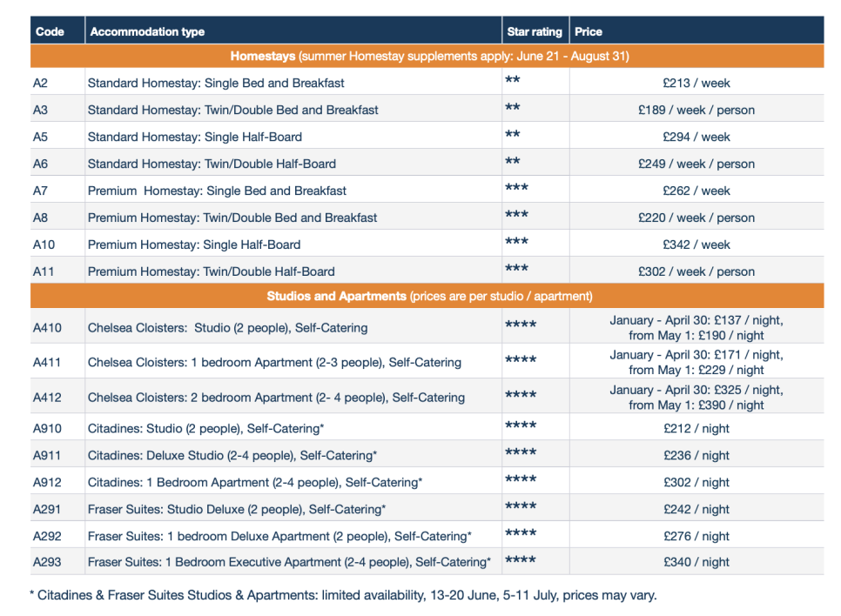
Task: Select Chelsea Cloisters: 2 bedroom Apartment
Action: 276,398
